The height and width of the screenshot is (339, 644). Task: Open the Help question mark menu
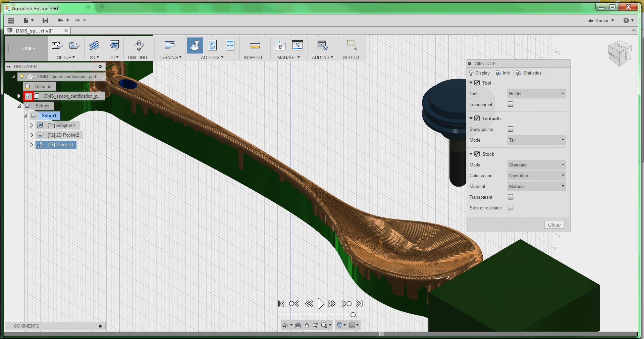628,20
